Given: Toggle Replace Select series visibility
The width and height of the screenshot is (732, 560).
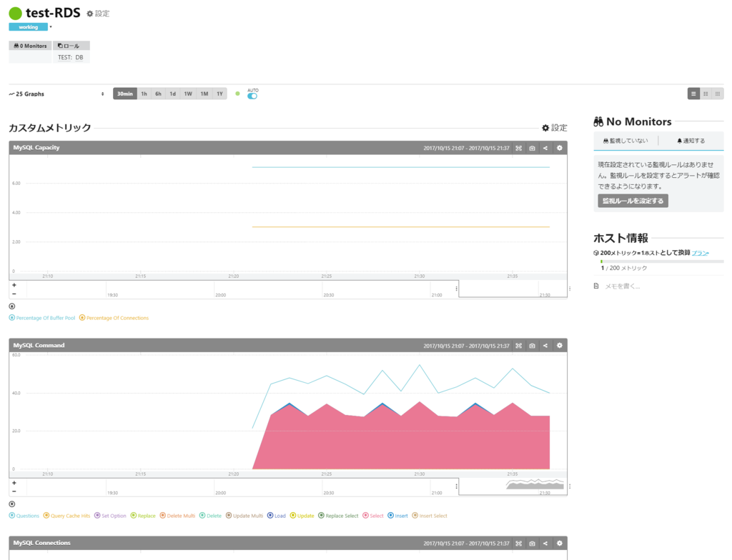Looking at the screenshot, I should [x=338, y=516].
